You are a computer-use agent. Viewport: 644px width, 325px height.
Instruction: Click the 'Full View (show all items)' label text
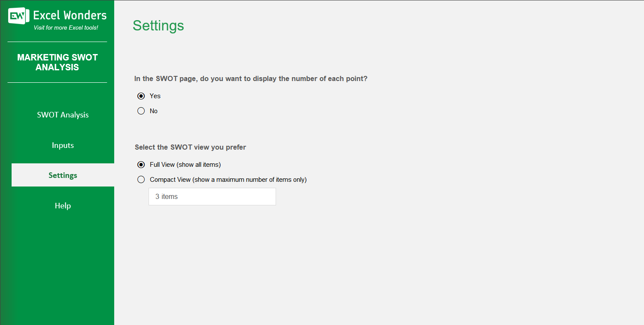(185, 165)
